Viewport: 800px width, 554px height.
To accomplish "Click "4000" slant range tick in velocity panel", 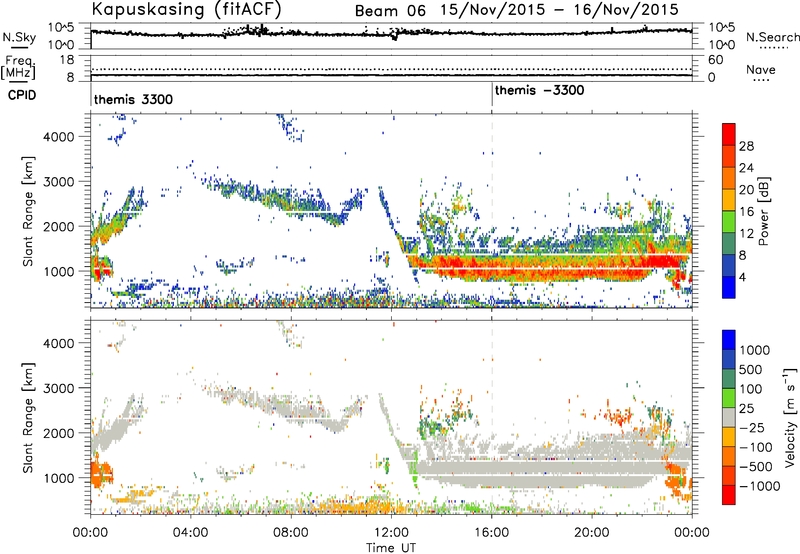I will coord(58,343).
